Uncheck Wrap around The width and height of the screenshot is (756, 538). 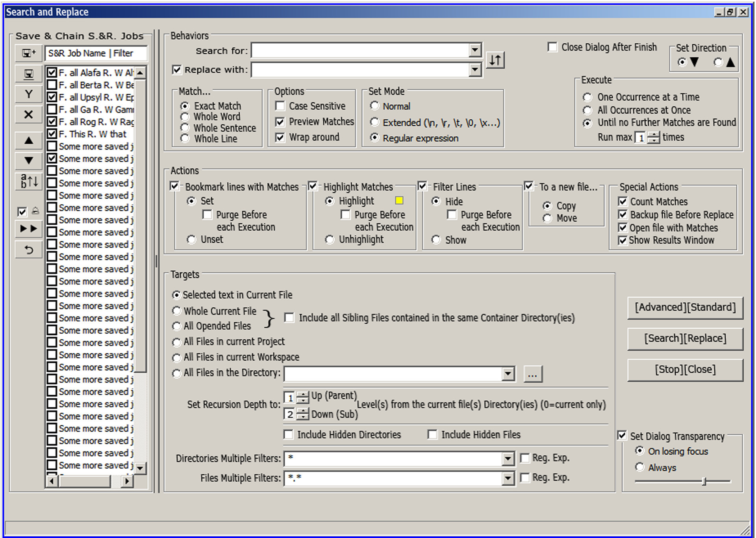[280, 138]
